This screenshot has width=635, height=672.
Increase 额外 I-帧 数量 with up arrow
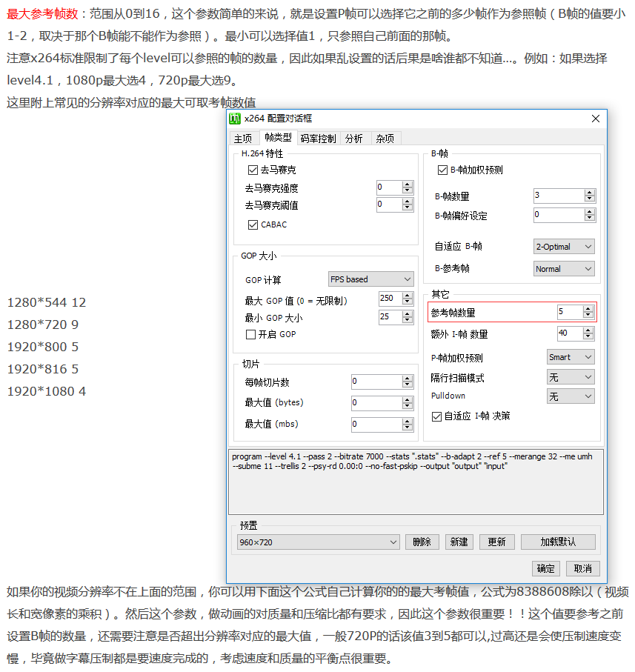[589, 330]
